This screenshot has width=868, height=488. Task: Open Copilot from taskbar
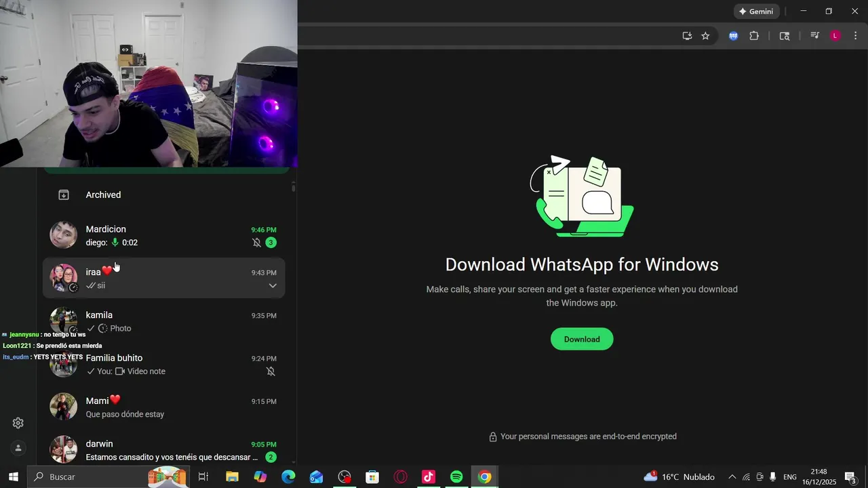coord(260,477)
